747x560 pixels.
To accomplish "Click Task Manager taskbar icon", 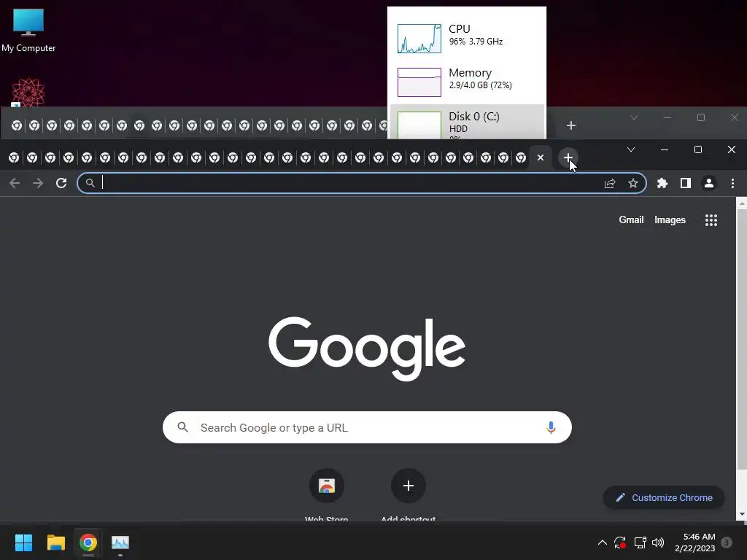I will 120,542.
